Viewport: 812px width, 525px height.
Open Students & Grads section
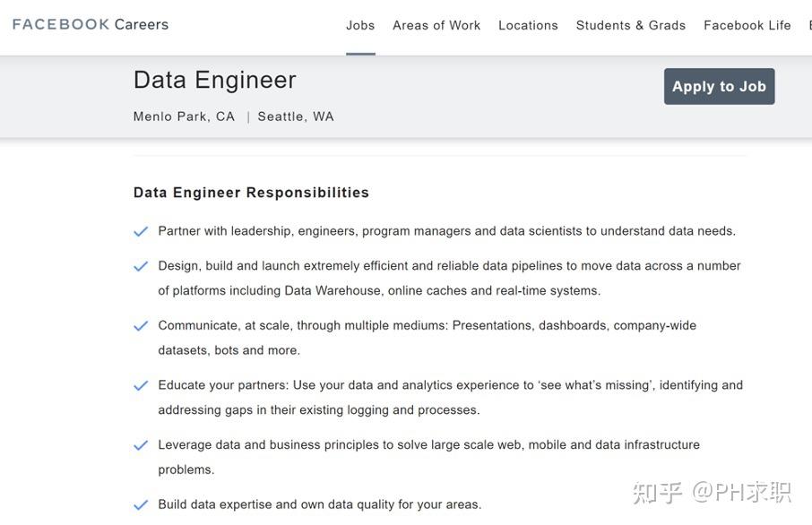[631, 25]
